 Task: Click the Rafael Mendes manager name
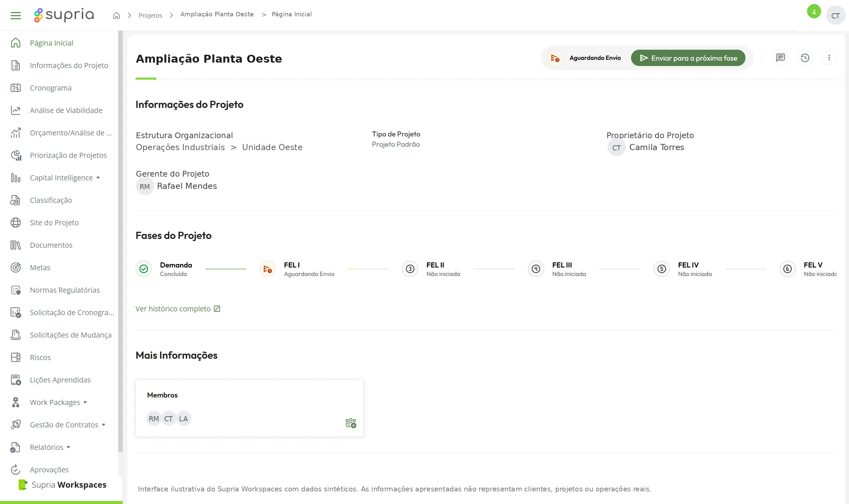(x=187, y=186)
